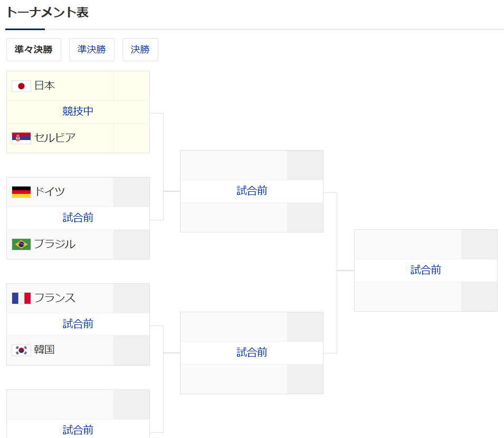
Task: Click the ドイツ team name
Action: (x=50, y=192)
